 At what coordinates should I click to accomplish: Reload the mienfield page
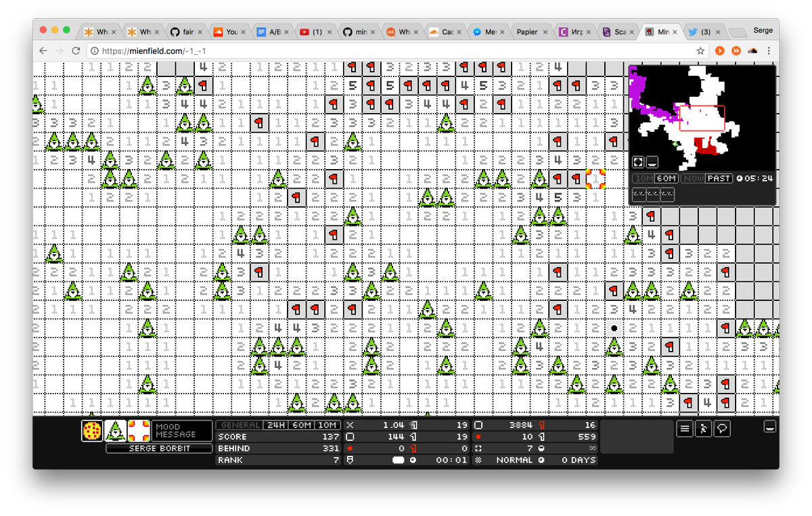(76, 51)
